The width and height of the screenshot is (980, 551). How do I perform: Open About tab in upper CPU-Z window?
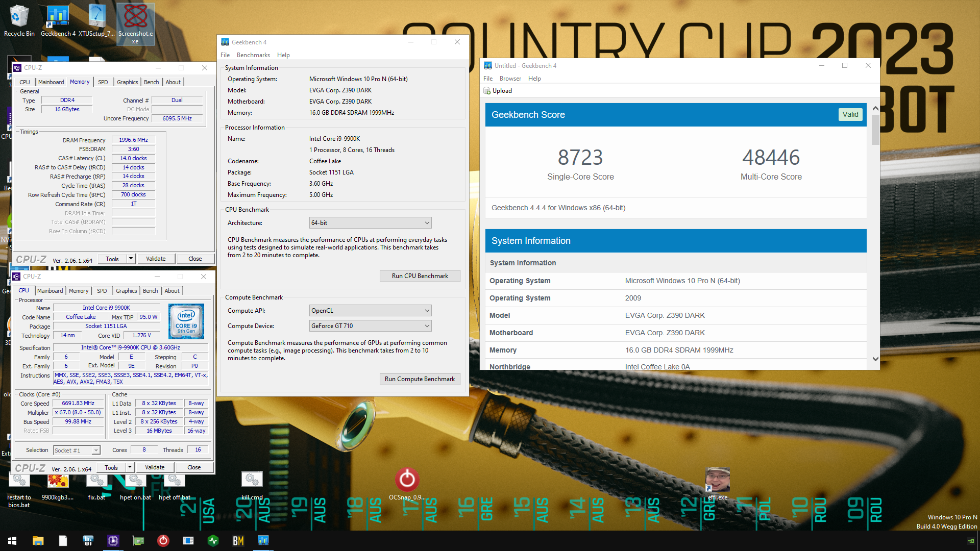click(x=173, y=82)
